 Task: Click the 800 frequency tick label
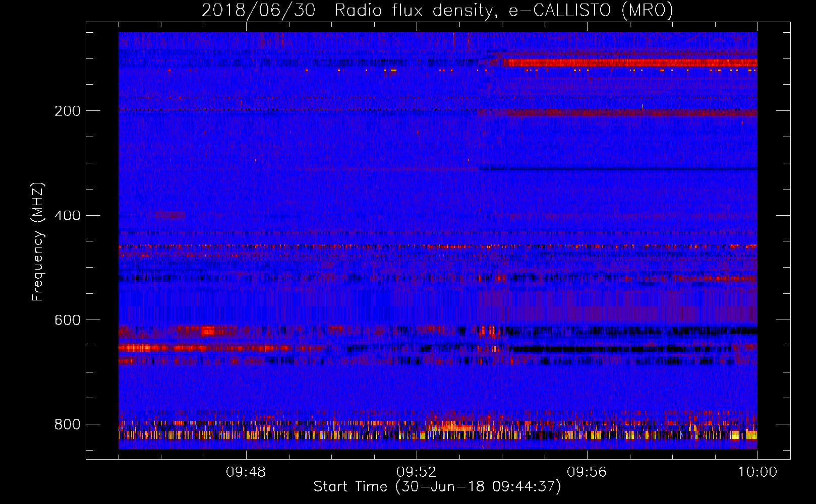68,425
